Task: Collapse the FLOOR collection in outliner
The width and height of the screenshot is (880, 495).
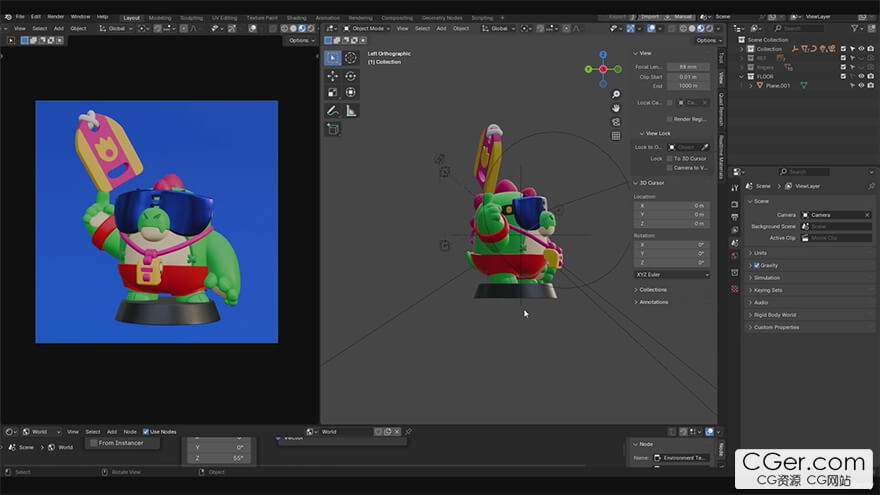Action: click(741, 76)
